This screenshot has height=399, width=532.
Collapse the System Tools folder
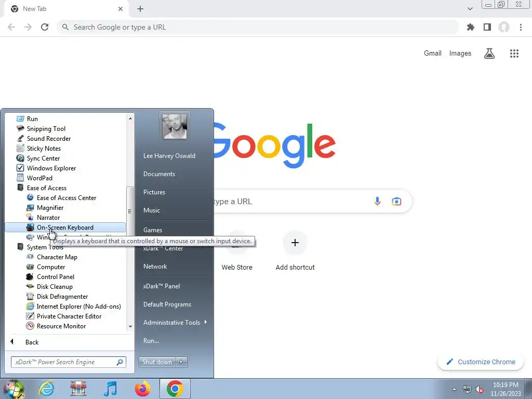[x=45, y=247]
